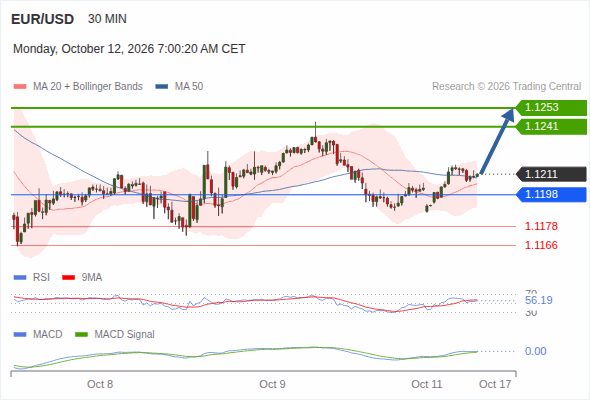Screen dimensions: 590x400
Task: Click the Oct 8 date axis label
Action: pos(100,384)
